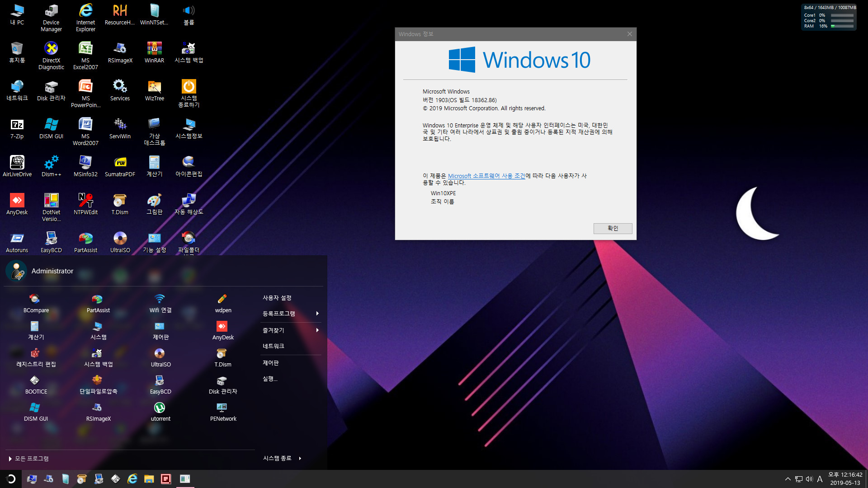The width and height of the screenshot is (868, 488).
Task: Launch Dism++ from the desktop
Action: point(51,166)
